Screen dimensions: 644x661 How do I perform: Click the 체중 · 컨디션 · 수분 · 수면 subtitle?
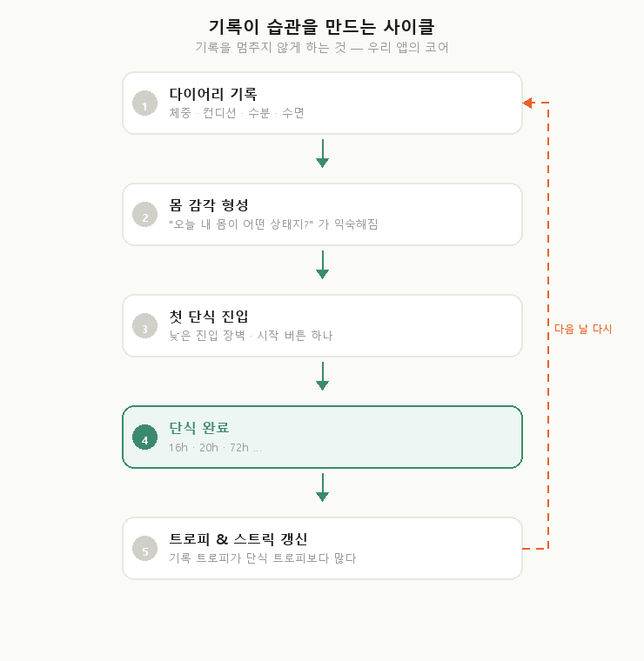coord(237,113)
